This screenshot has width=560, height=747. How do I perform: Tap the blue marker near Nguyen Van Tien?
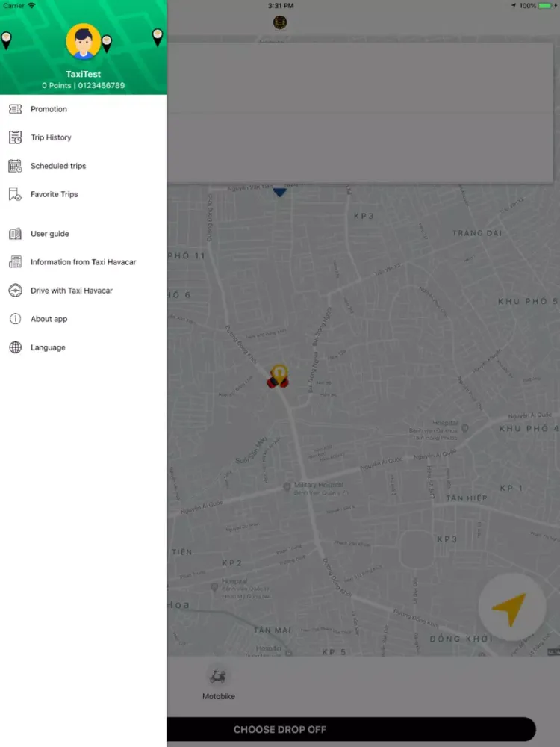pyautogui.click(x=279, y=192)
